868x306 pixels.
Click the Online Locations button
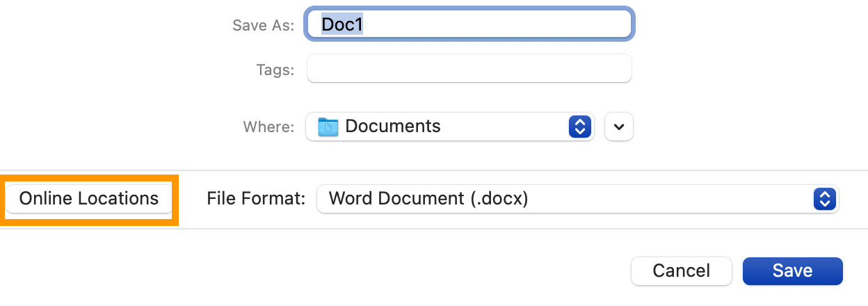point(89,199)
